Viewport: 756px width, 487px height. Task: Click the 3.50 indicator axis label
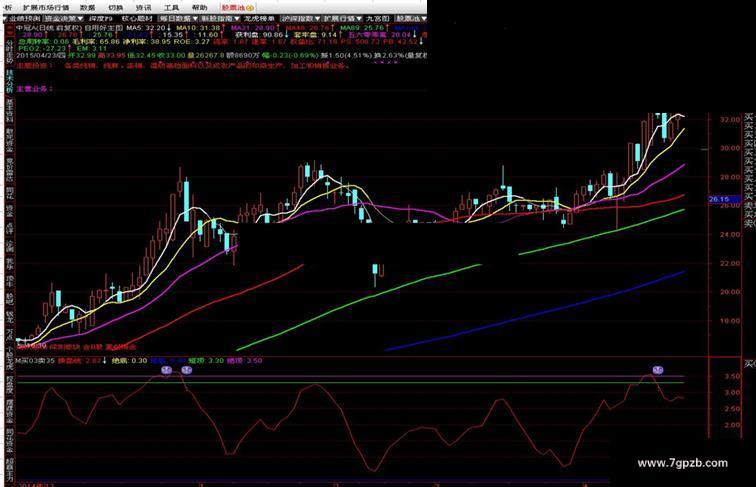point(733,376)
